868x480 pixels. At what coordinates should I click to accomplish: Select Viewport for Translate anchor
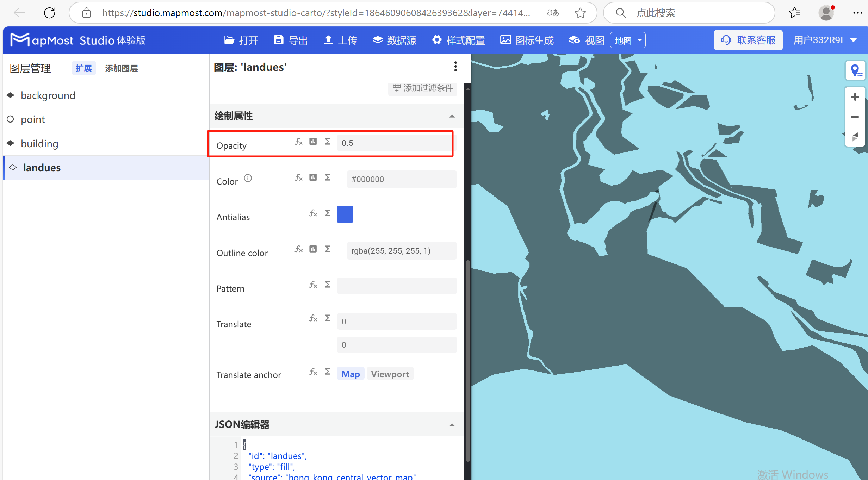point(390,374)
